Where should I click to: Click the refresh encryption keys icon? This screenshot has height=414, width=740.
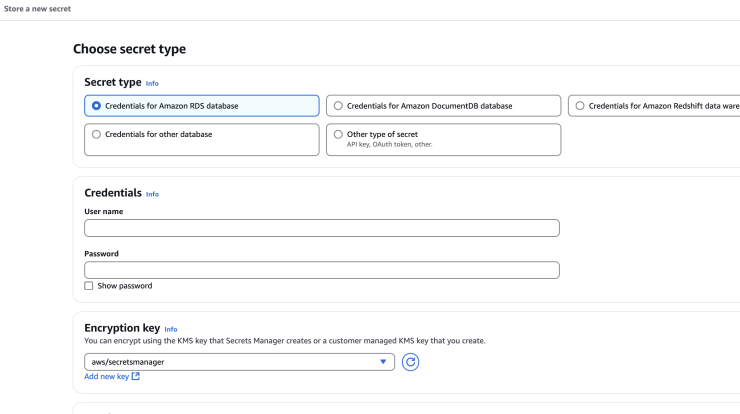coord(410,362)
